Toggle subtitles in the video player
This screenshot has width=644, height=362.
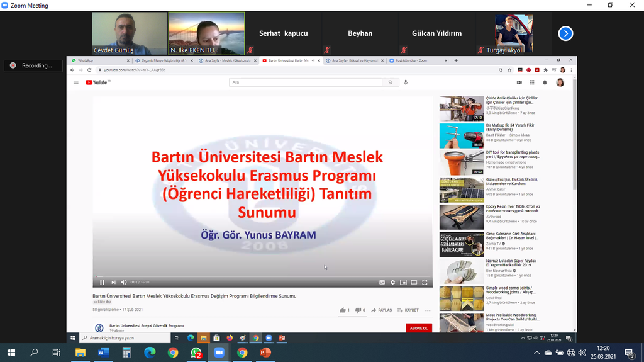pos(382,282)
